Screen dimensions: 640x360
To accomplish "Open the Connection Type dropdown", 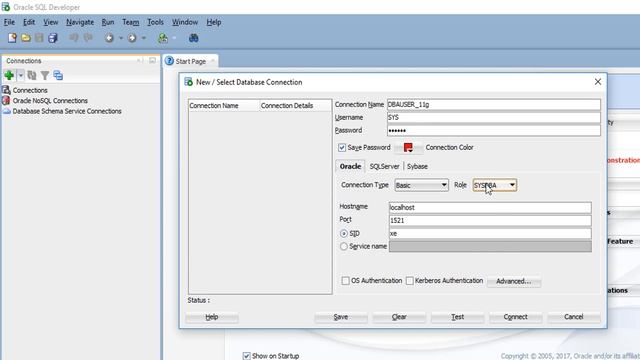I will (x=422, y=185).
